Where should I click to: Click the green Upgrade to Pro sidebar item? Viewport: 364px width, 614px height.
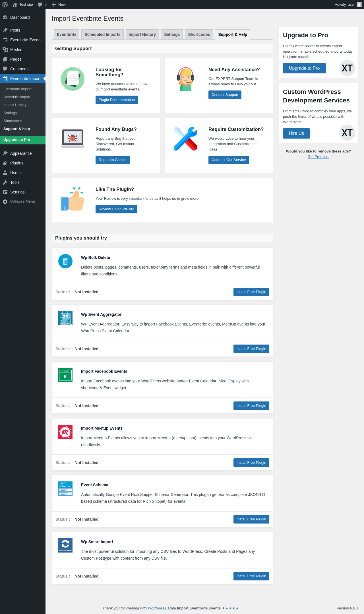pyautogui.click(x=23, y=140)
